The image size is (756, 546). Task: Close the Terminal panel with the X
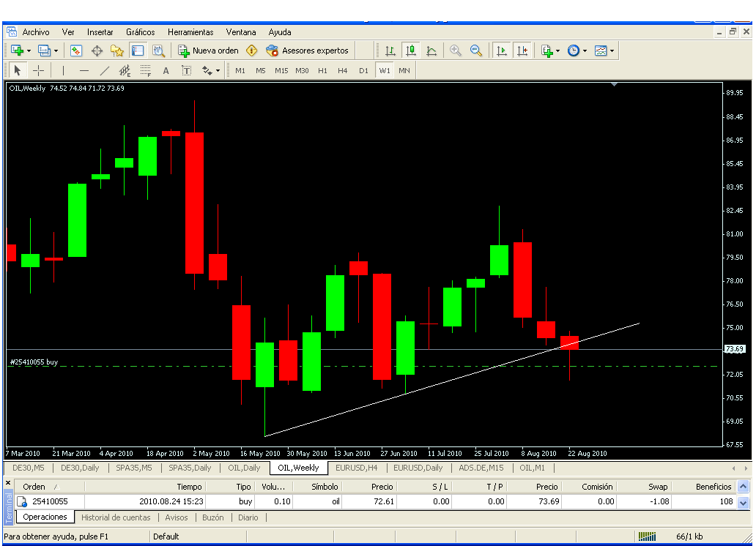(x=8, y=482)
